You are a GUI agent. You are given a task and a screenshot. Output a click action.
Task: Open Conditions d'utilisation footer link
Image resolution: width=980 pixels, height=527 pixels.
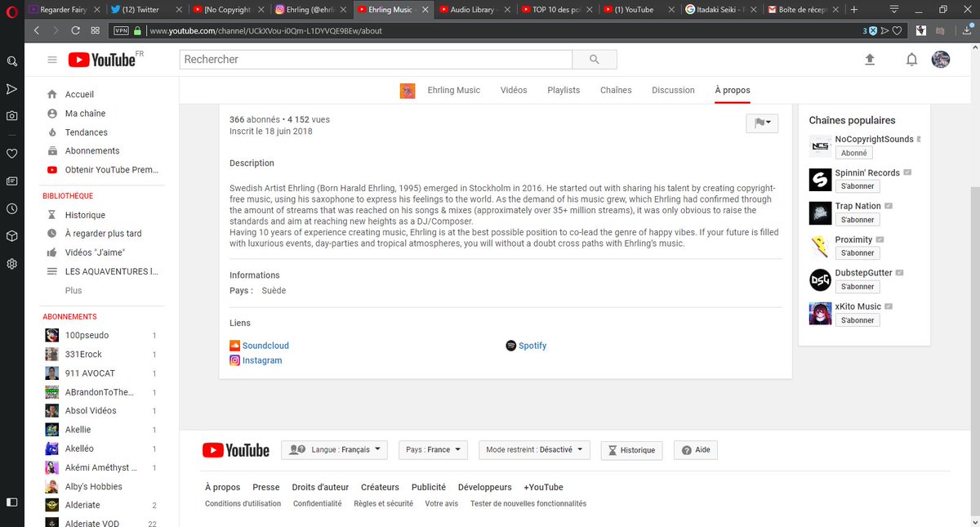click(x=243, y=504)
